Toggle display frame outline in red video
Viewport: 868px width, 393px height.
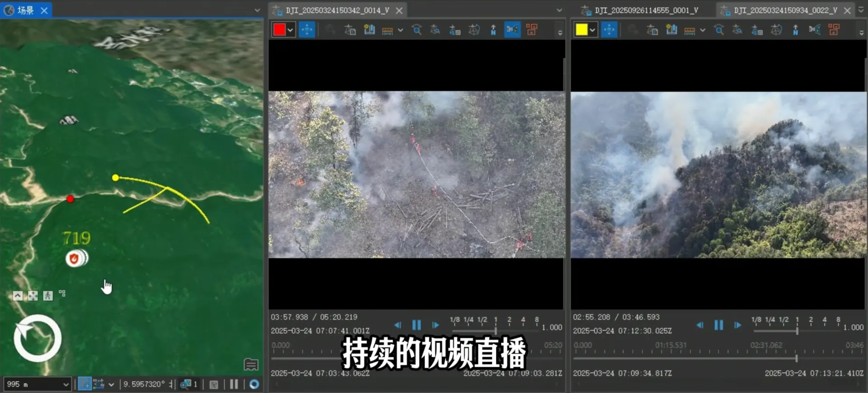[513, 30]
